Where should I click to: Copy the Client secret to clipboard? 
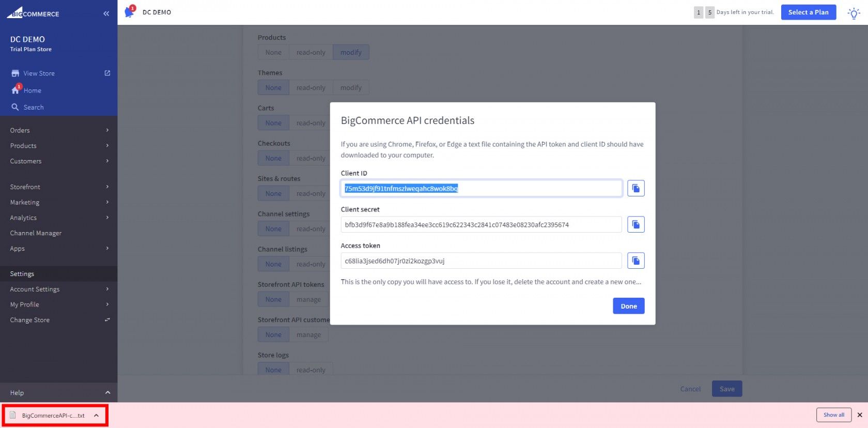[636, 224]
